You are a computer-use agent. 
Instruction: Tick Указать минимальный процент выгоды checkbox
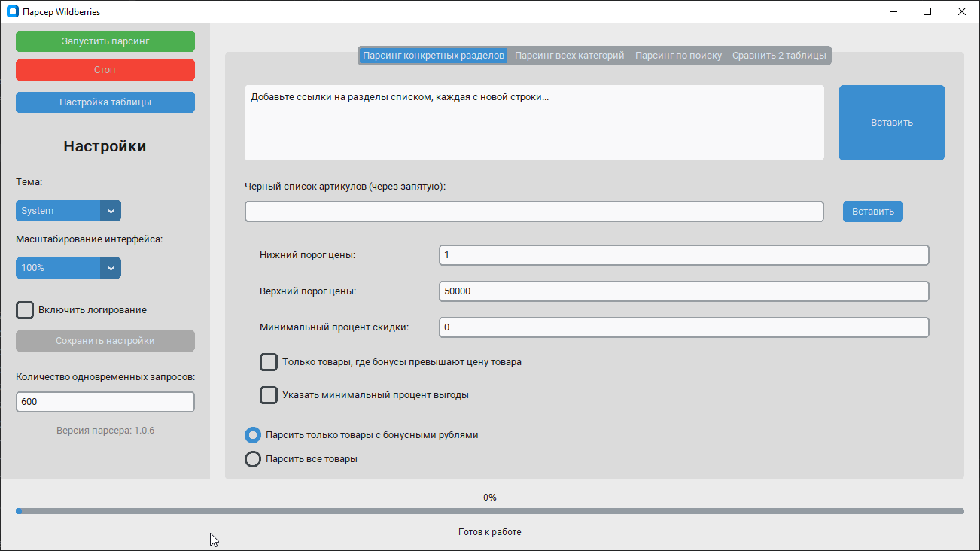[x=269, y=395]
